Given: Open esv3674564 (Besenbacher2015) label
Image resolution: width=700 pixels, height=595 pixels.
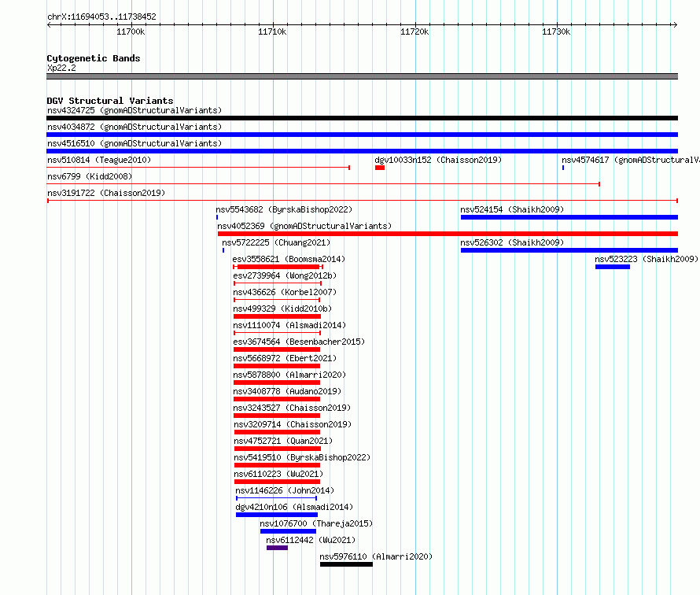Looking at the screenshot, I should [299, 342].
